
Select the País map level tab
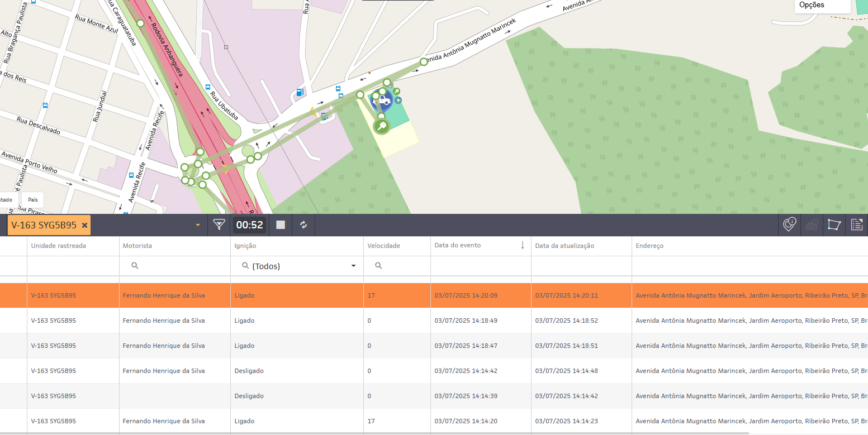(x=33, y=200)
